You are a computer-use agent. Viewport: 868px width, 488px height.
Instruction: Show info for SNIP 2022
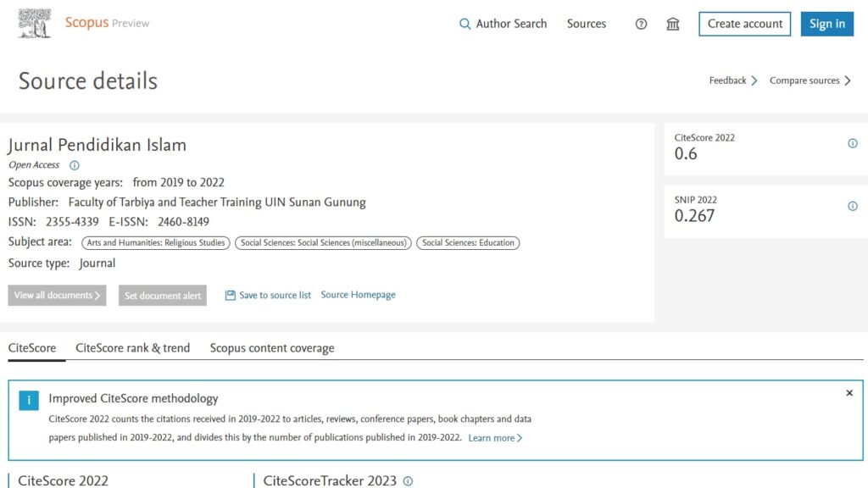coord(853,206)
